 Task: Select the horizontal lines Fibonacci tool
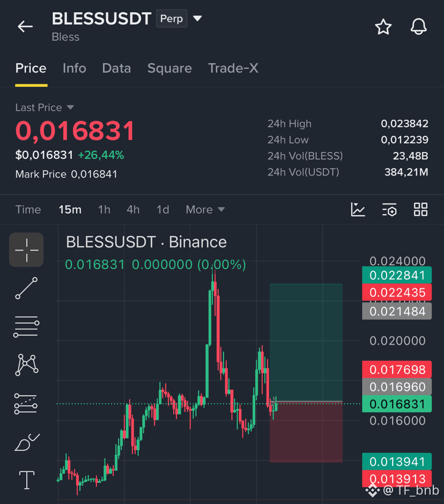tap(26, 326)
